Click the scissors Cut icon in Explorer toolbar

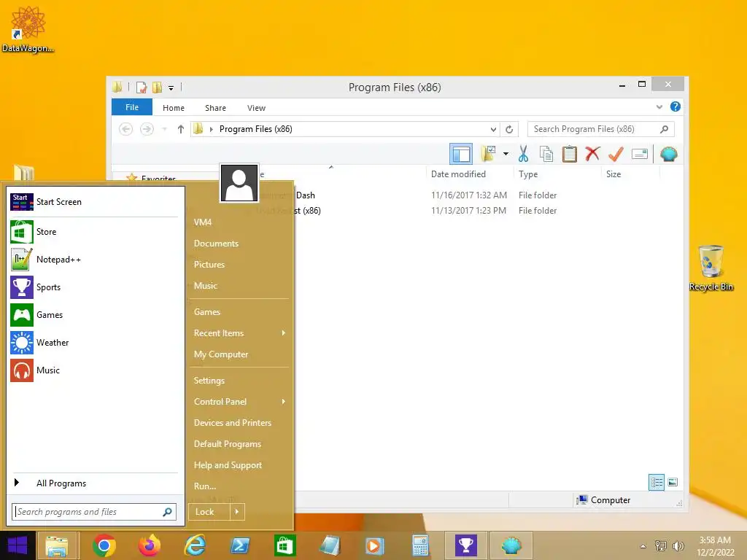(523, 154)
